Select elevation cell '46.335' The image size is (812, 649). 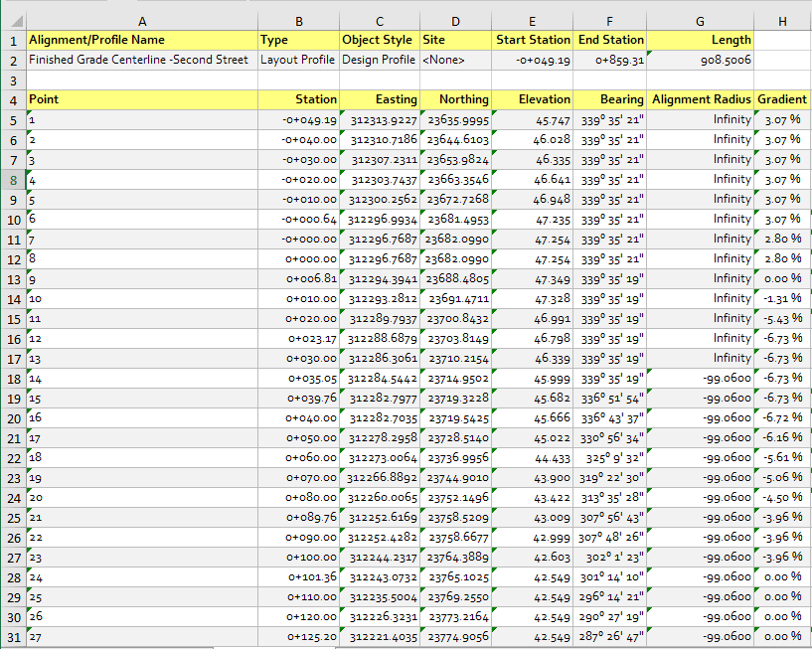pos(532,160)
